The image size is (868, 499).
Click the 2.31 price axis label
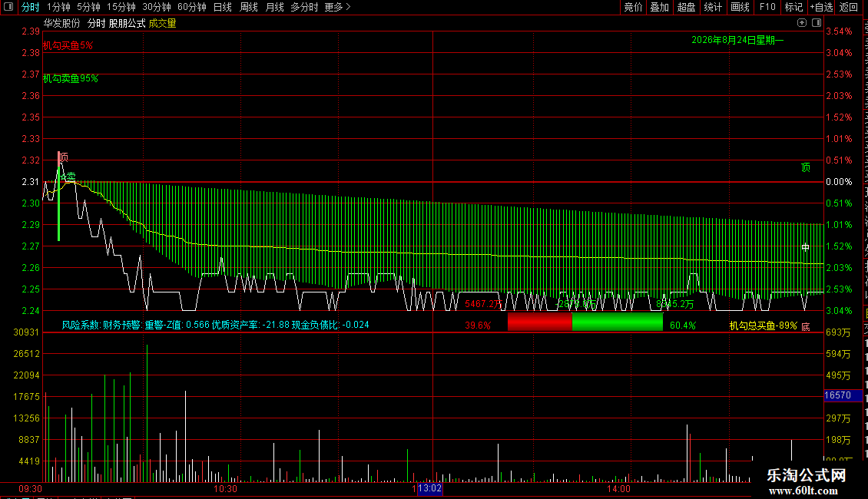[x=31, y=182]
